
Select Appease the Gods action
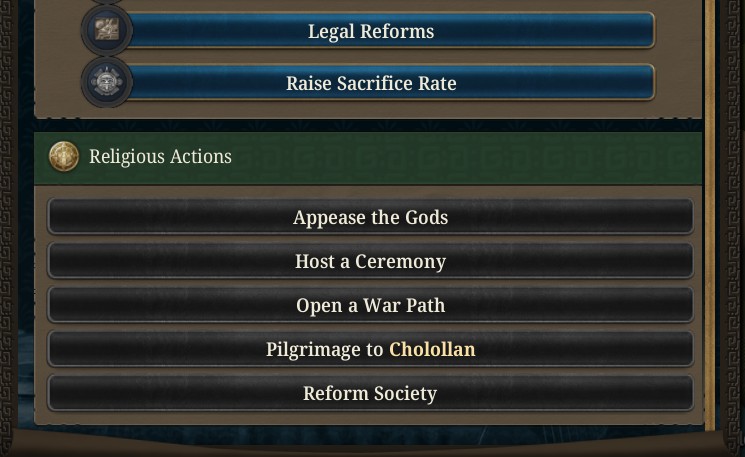coord(370,217)
